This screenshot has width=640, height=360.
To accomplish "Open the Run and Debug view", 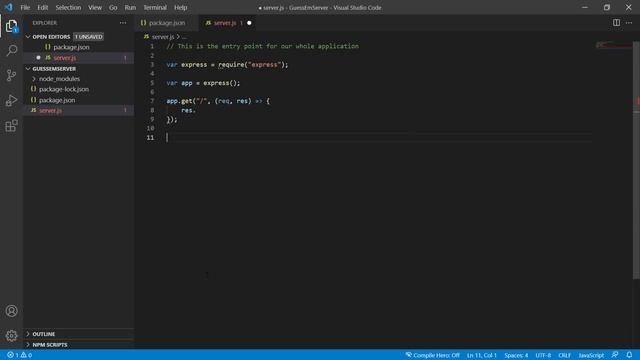I will (11, 100).
